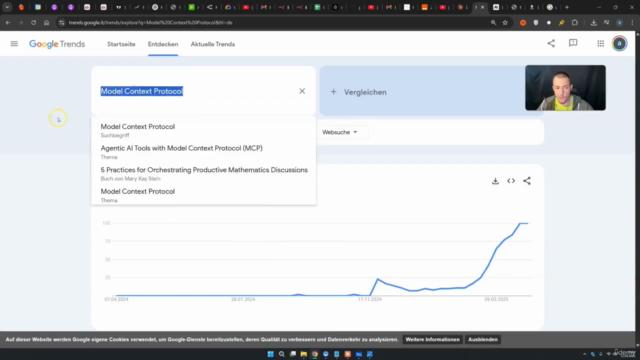Bookmark this page with the star

[505, 22]
